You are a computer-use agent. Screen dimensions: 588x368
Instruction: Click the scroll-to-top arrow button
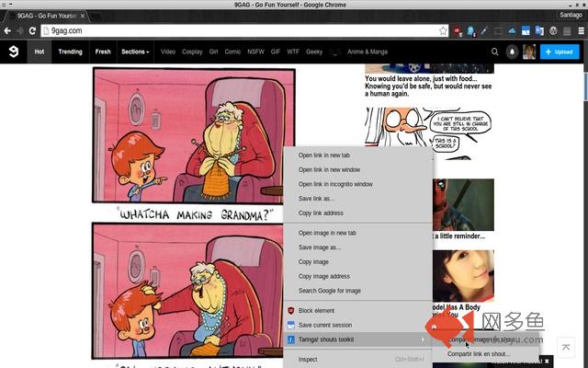tap(566, 347)
